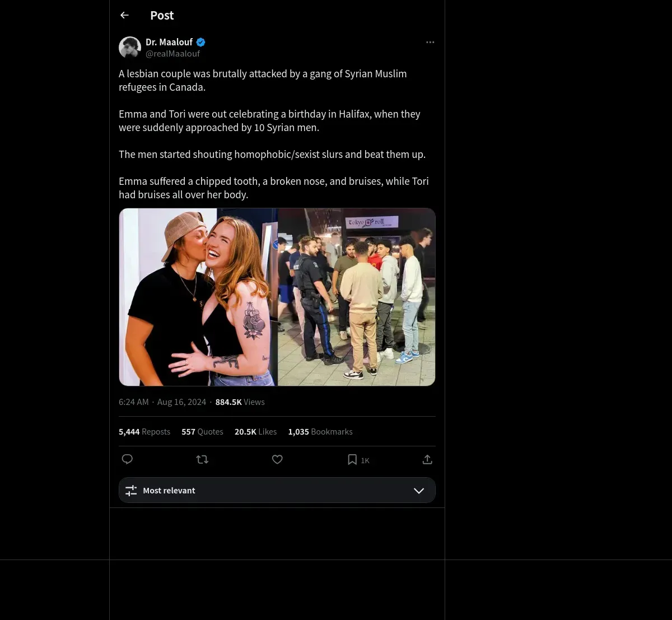Share the post using the share icon
672x620 pixels.
click(x=427, y=459)
